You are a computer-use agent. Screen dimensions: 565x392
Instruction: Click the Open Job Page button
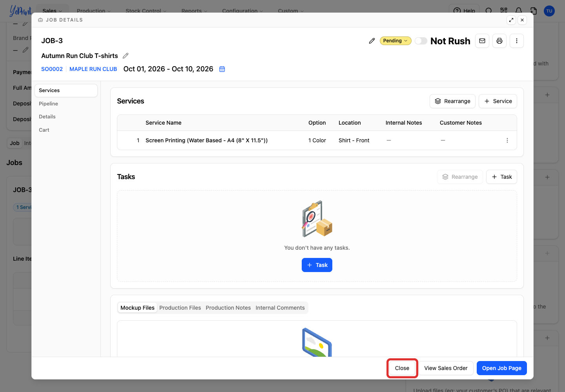[502, 368]
